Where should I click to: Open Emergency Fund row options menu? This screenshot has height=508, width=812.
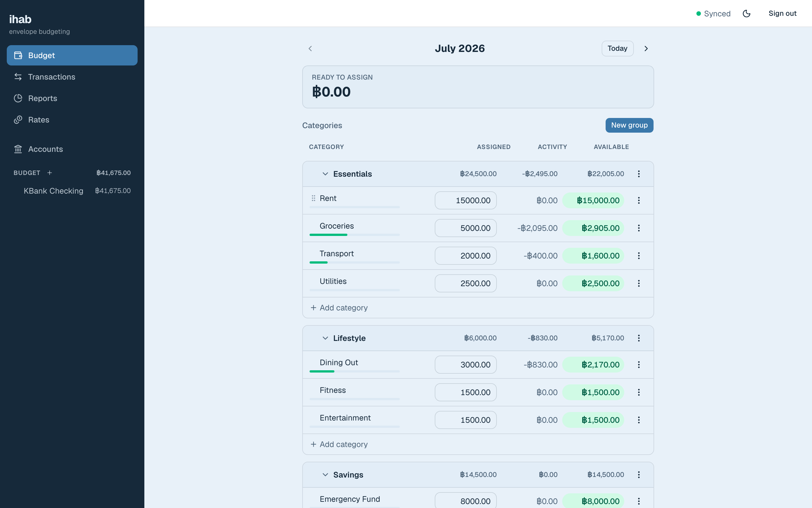(x=639, y=501)
